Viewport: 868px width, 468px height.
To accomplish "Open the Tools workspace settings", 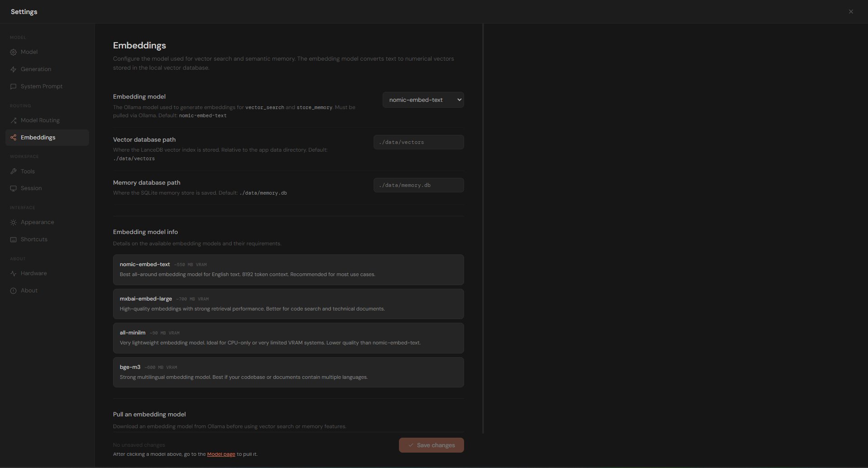I will 47,172.
